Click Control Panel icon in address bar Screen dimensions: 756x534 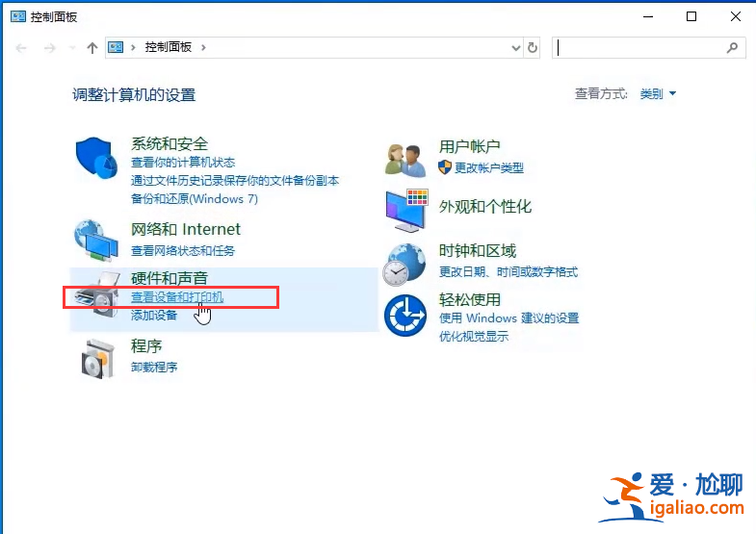116,47
